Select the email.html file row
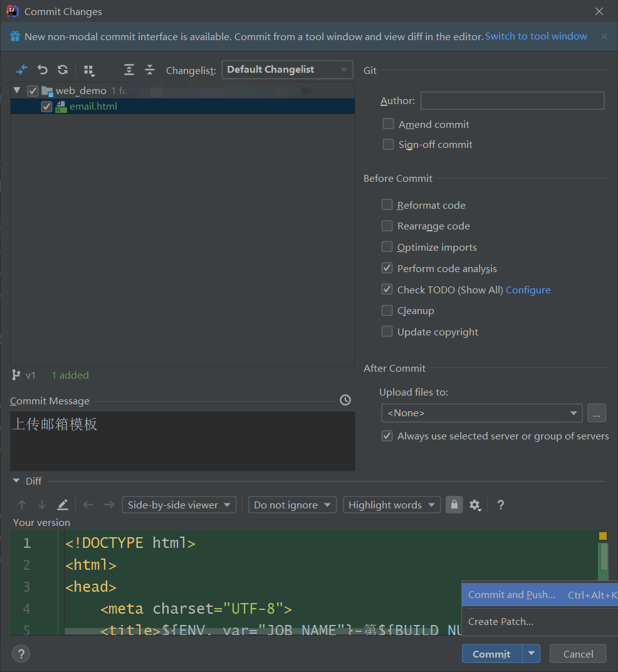The height and width of the screenshot is (672, 618). click(182, 107)
